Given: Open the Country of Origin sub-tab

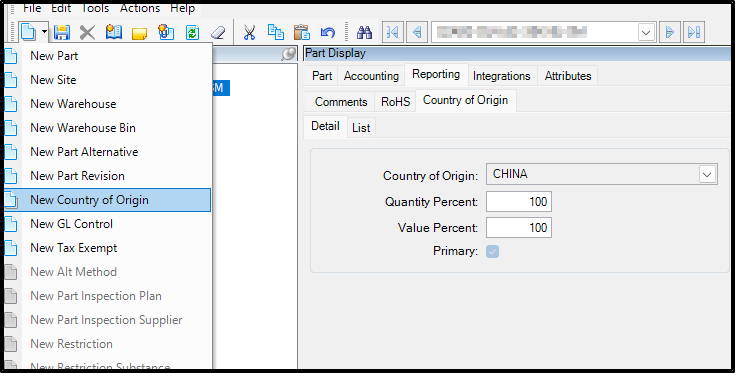Looking at the screenshot, I should pyautogui.click(x=465, y=100).
